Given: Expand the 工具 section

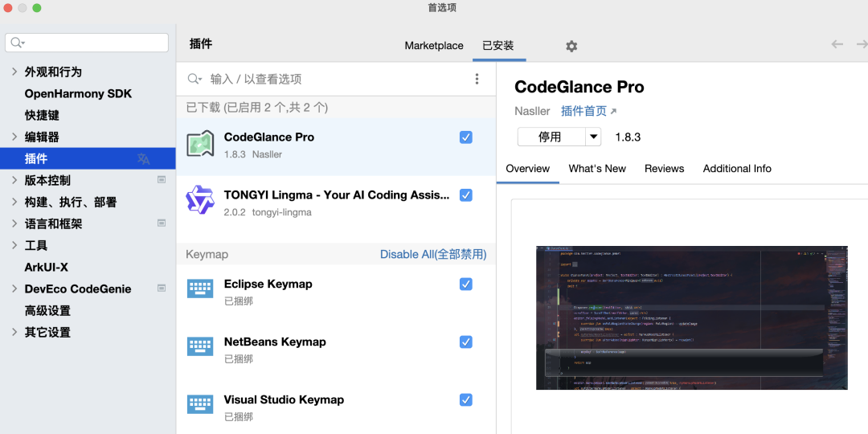Looking at the screenshot, I should point(14,244).
